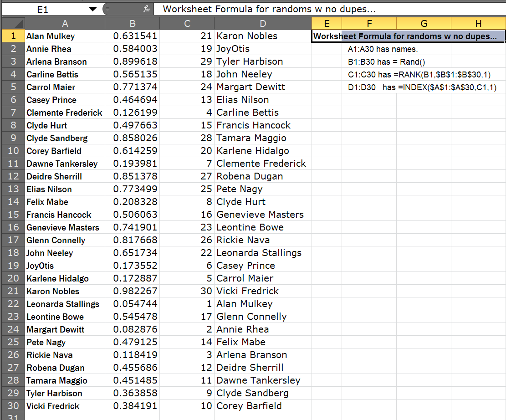Click cell 'Robena Dugan' in column D
This screenshot has width=506, height=420.
pos(263,176)
